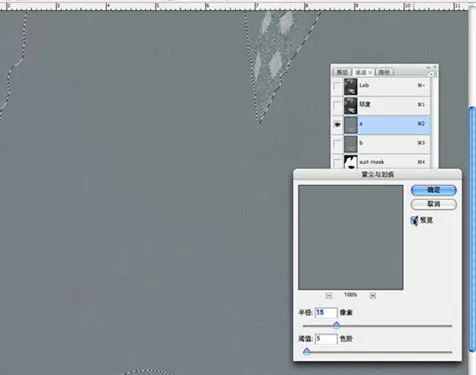Switch to the 路径 (Paths) tab
The width and height of the screenshot is (476, 375).
click(x=384, y=72)
